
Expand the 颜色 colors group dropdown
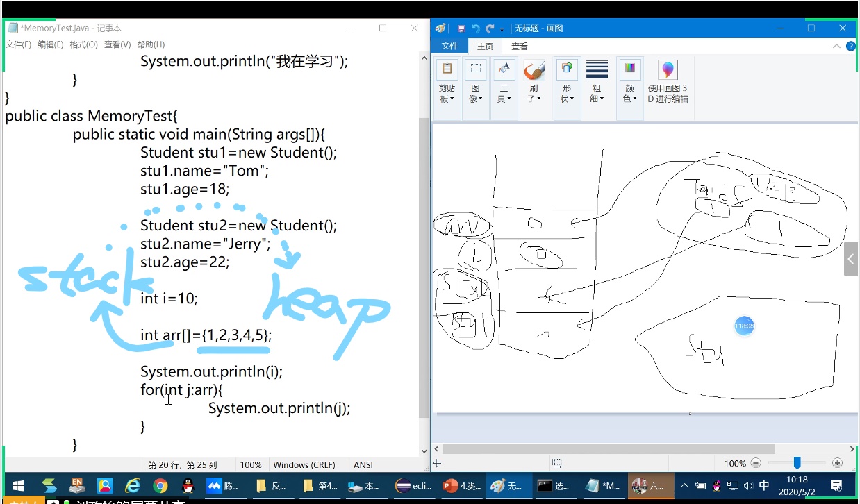629,88
